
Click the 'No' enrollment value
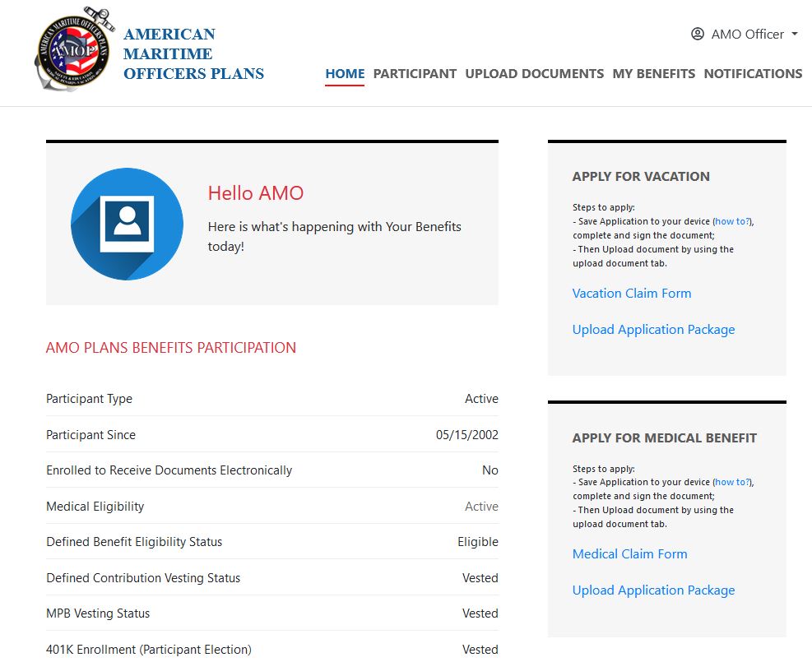(490, 470)
